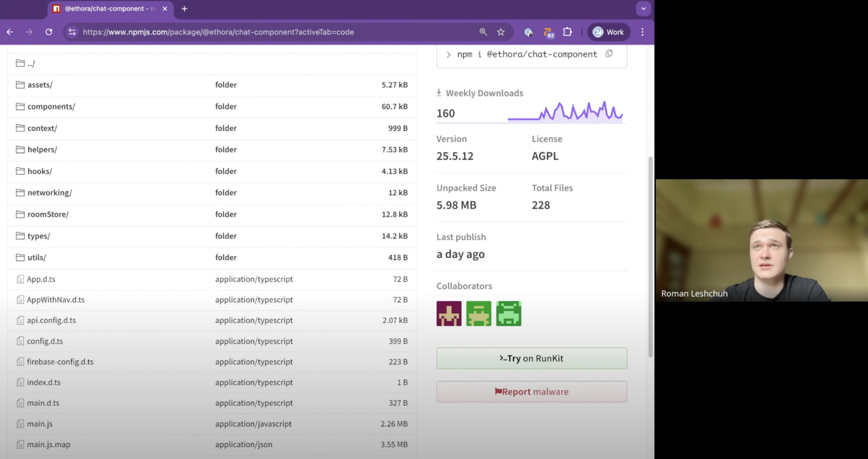Click the AGPL license value

click(545, 156)
